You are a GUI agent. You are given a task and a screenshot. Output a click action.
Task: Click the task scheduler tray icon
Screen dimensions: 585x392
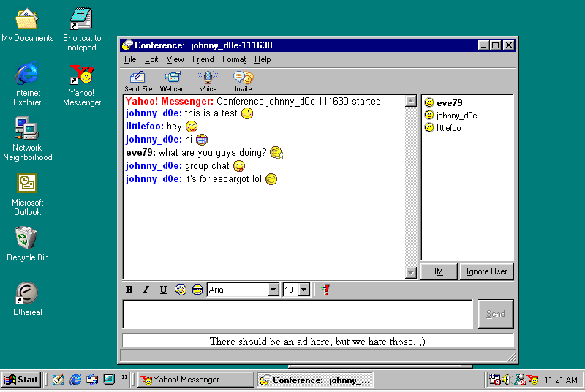tap(495, 380)
